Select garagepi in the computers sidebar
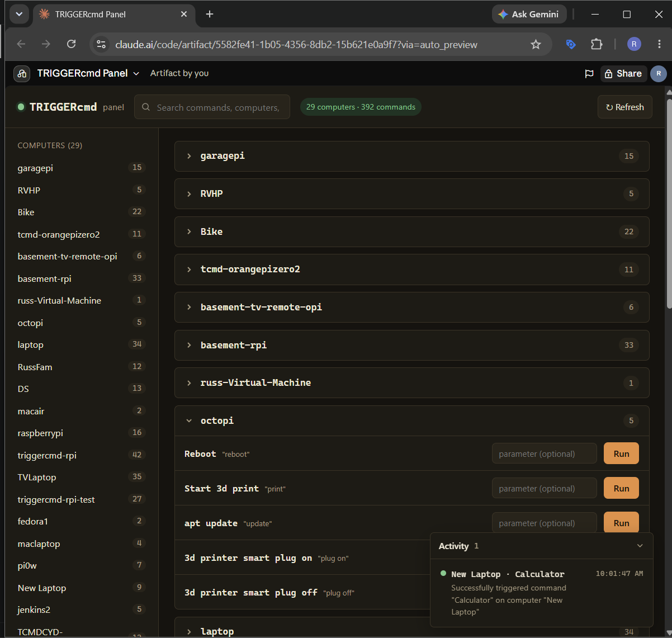The image size is (672, 638). 82,168
